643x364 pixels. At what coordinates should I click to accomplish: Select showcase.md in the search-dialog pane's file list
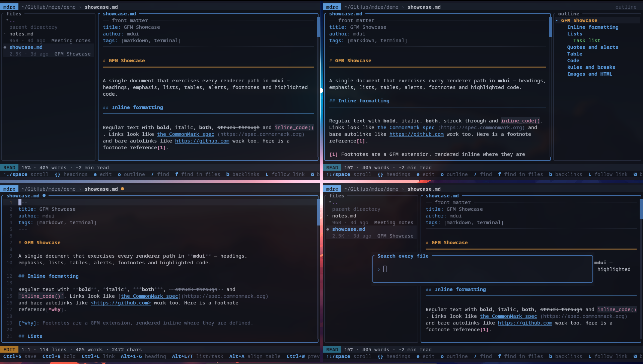click(349, 229)
